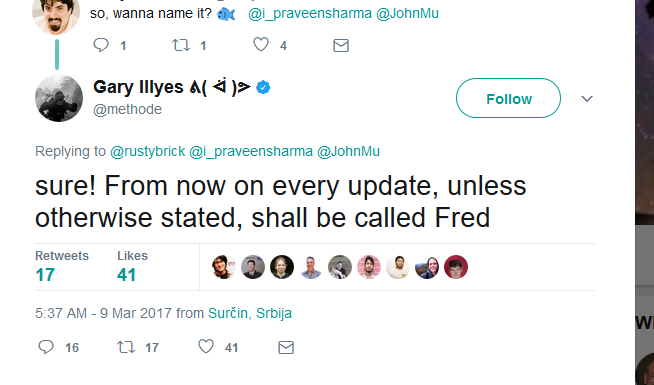Open Gary Illyes' scuba diver profile picture
Screen dimensions: 654x385
click(x=59, y=98)
